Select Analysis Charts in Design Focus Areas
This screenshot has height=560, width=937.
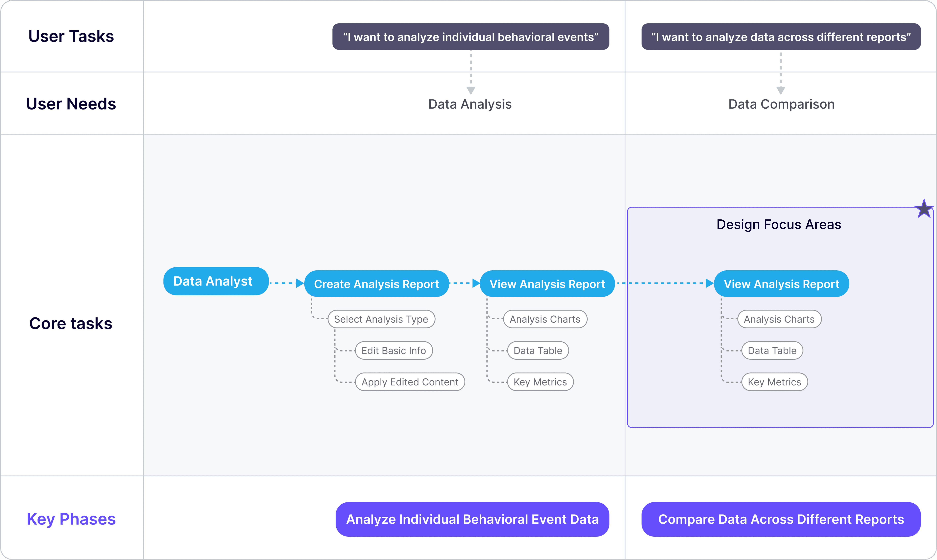click(779, 319)
